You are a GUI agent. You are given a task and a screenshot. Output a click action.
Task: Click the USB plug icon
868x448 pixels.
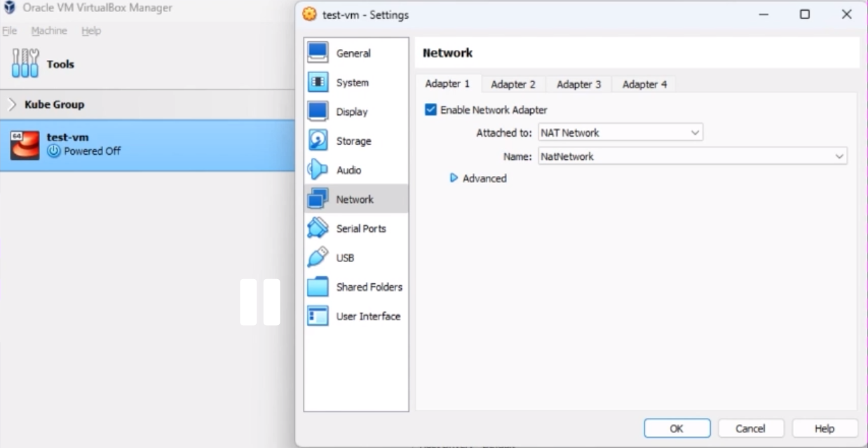click(318, 258)
